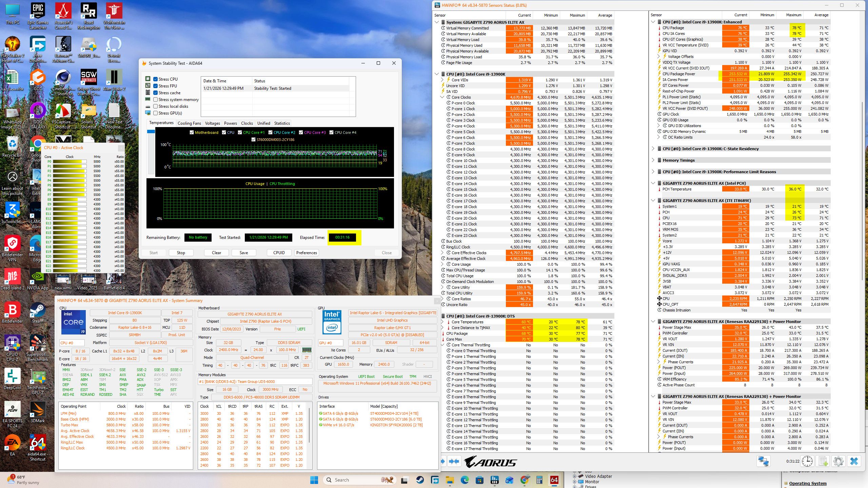Switch to the Cooling Fans tab
Image resolution: width=868 pixels, height=488 pixels.
189,123
